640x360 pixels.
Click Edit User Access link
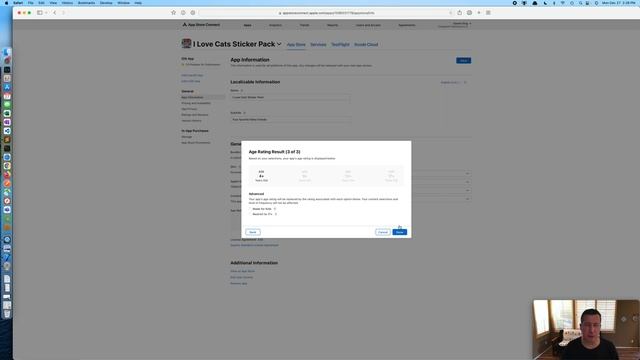241,277
